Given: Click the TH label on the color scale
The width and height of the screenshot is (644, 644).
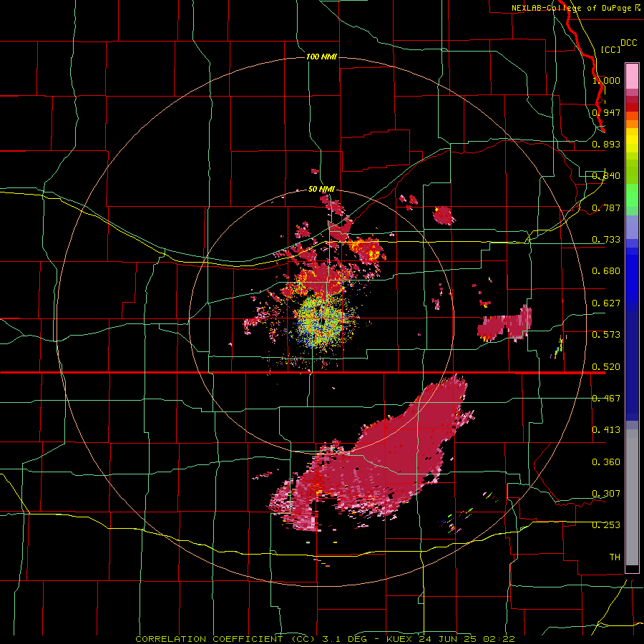Looking at the screenshot, I should 615,557.
